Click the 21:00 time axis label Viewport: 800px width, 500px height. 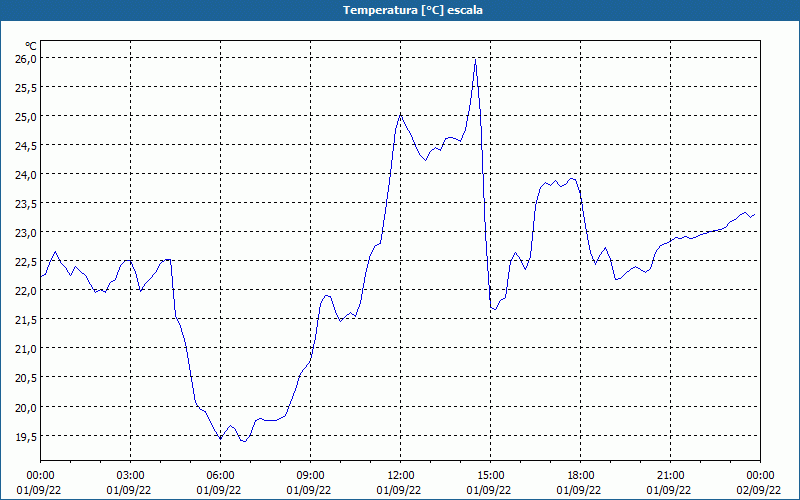[x=670, y=476]
